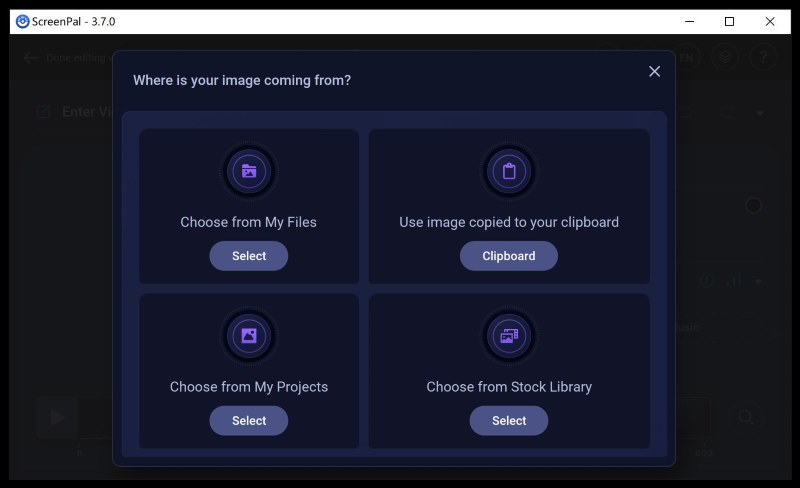Click the Stock Library images icon
The image size is (800, 488).
[509, 336]
